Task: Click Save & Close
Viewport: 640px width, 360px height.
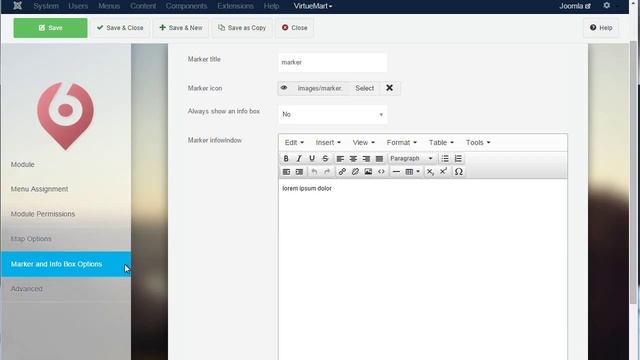Action: (x=120, y=28)
